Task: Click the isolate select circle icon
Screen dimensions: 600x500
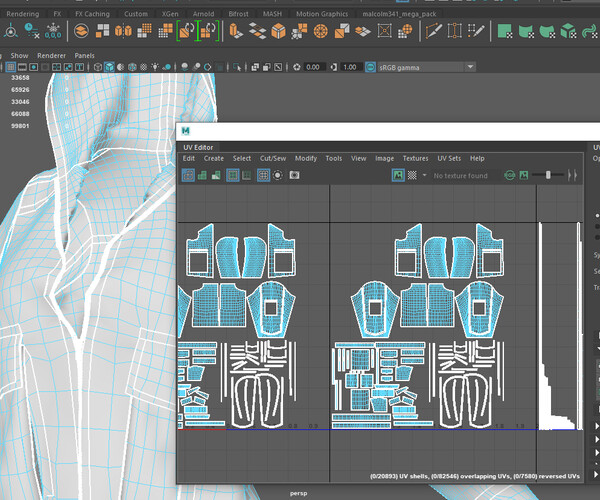Action: pos(279,175)
